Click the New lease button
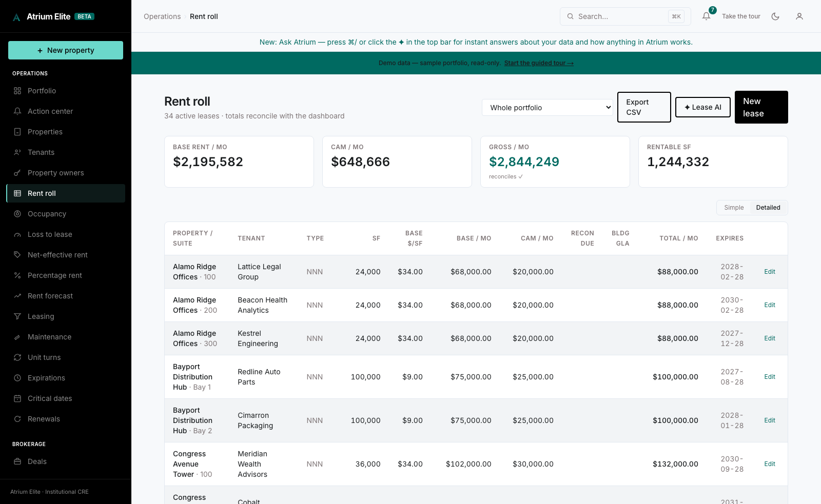The image size is (821, 504). pos(761,107)
